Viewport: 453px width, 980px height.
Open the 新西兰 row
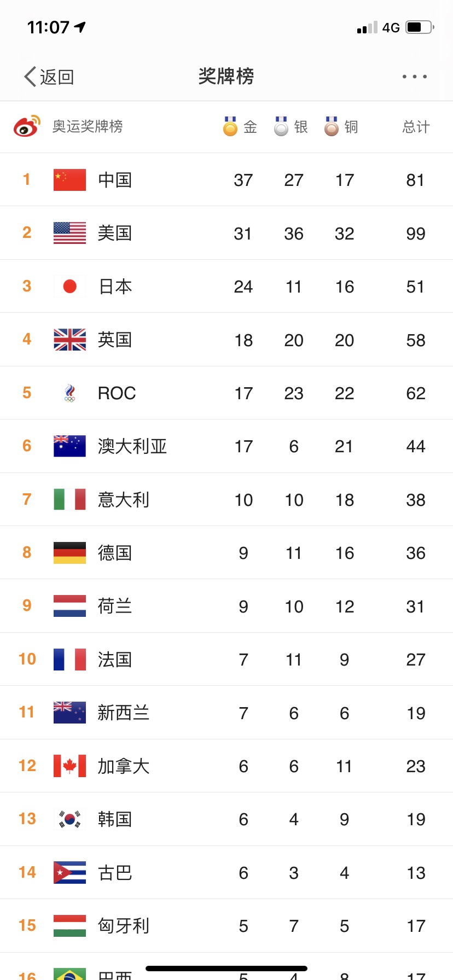[226, 713]
